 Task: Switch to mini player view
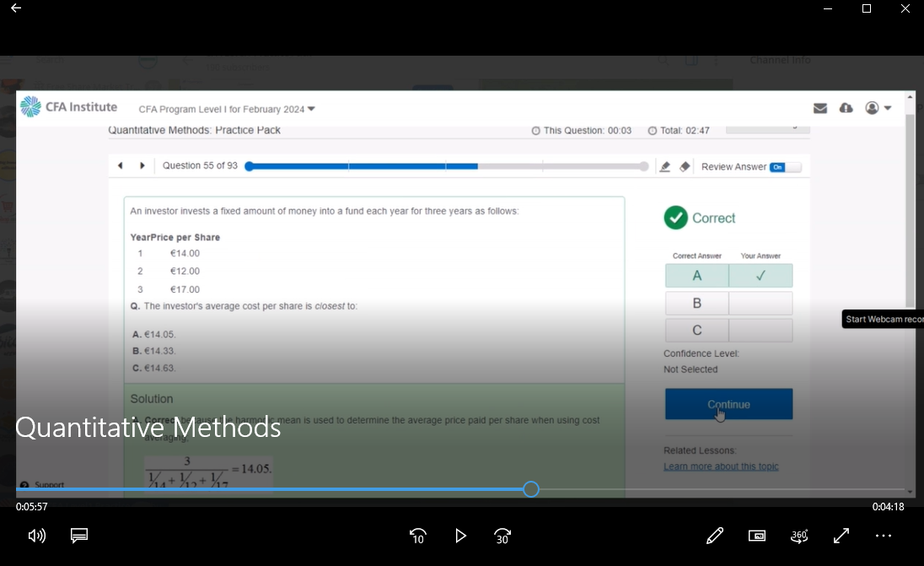[757, 536]
